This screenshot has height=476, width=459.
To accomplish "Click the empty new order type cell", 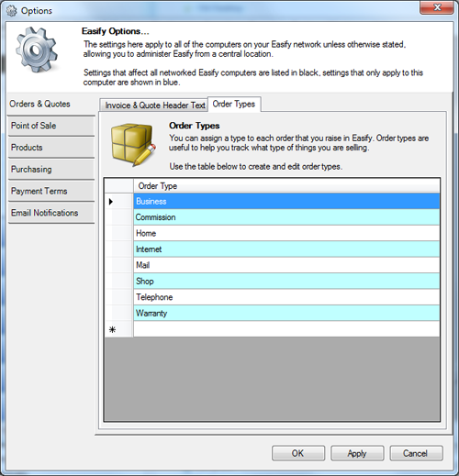I will click(286, 329).
